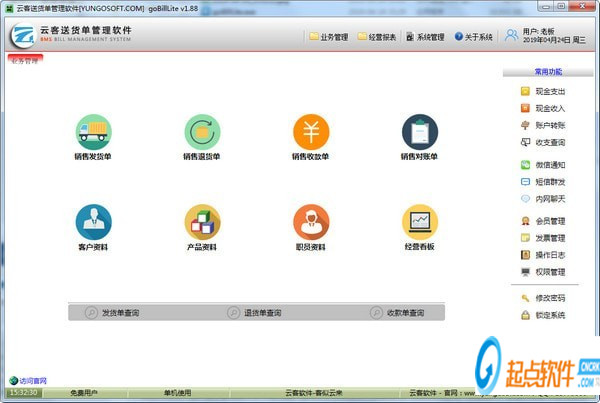This screenshot has height=403, width=600.
Task: Click the 会员管理 member icon
Action: point(525,221)
